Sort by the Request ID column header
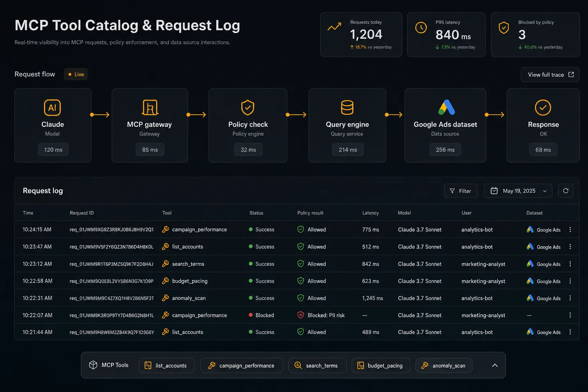This screenshot has width=588, height=392. (82, 213)
